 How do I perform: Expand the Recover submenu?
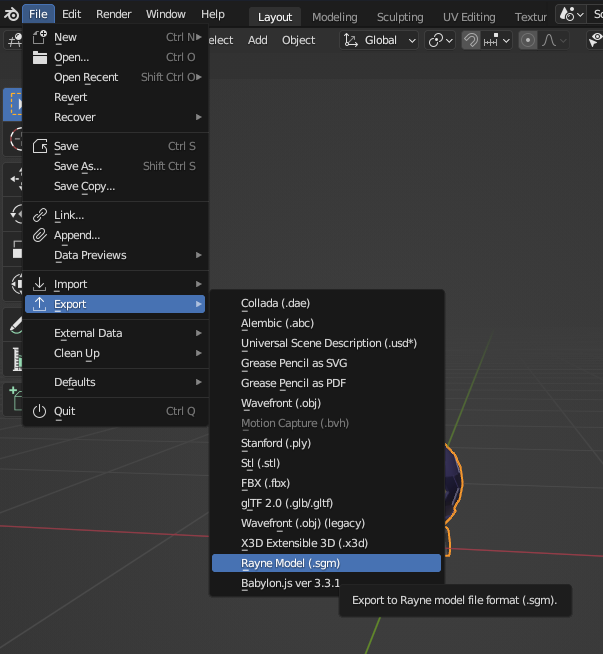coord(115,117)
